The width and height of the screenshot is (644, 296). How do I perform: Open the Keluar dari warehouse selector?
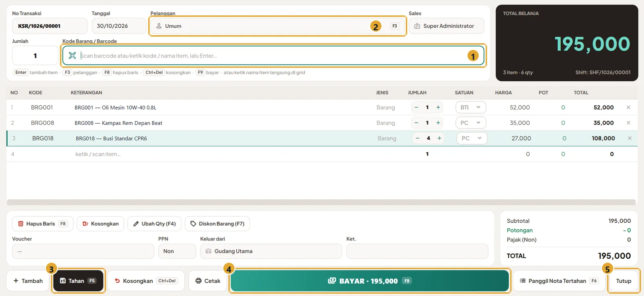pyautogui.click(x=271, y=251)
